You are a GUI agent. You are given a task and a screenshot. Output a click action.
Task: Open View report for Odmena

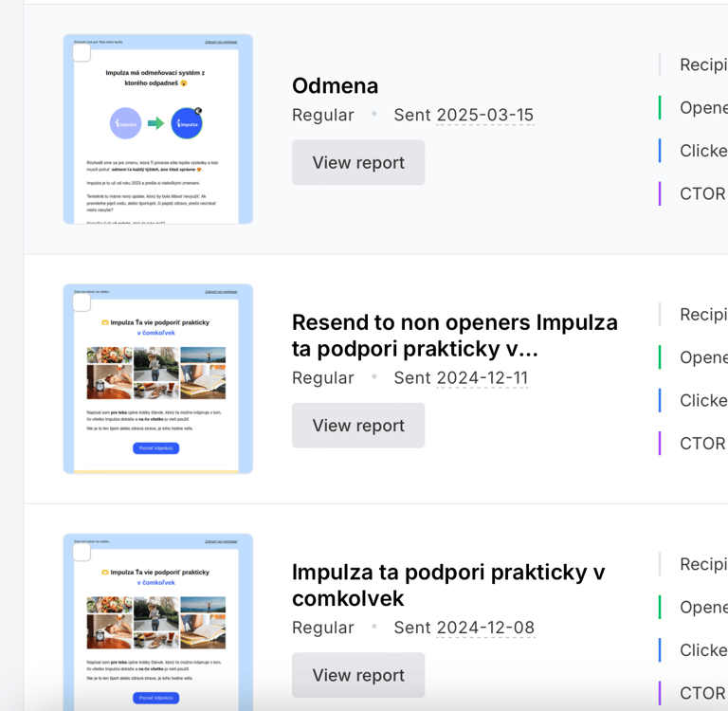(358, 162)
